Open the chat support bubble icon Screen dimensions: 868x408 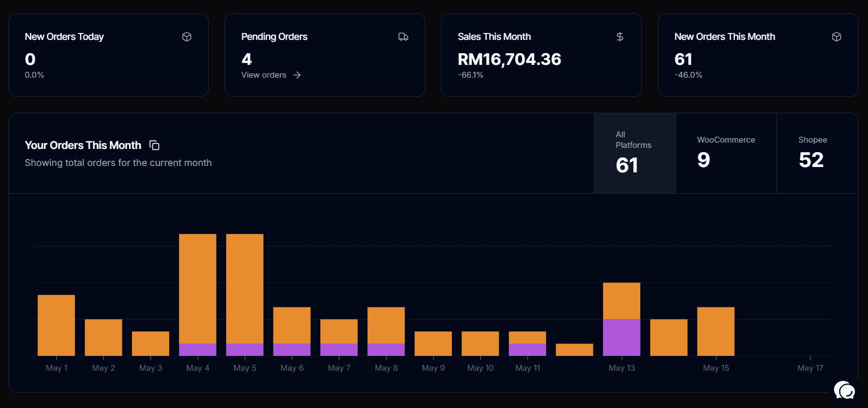pyautogui.click(x=844, y=391)
